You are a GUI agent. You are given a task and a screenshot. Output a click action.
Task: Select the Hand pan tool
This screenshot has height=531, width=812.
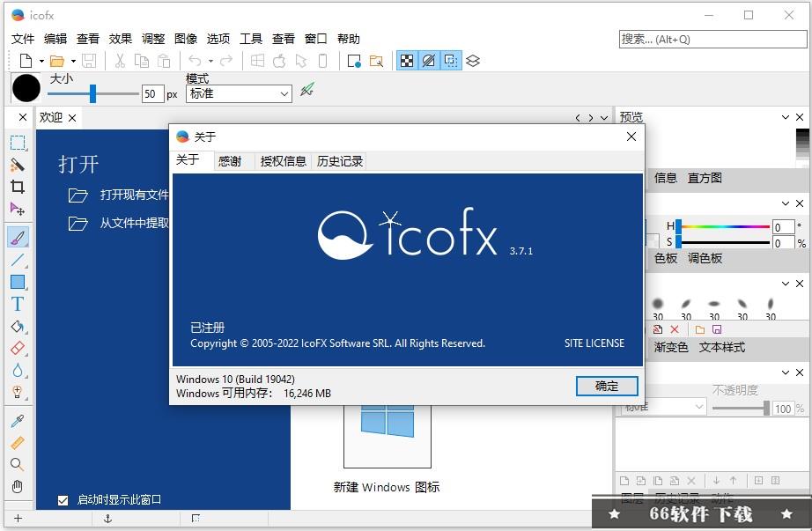(x=18, y=486)
